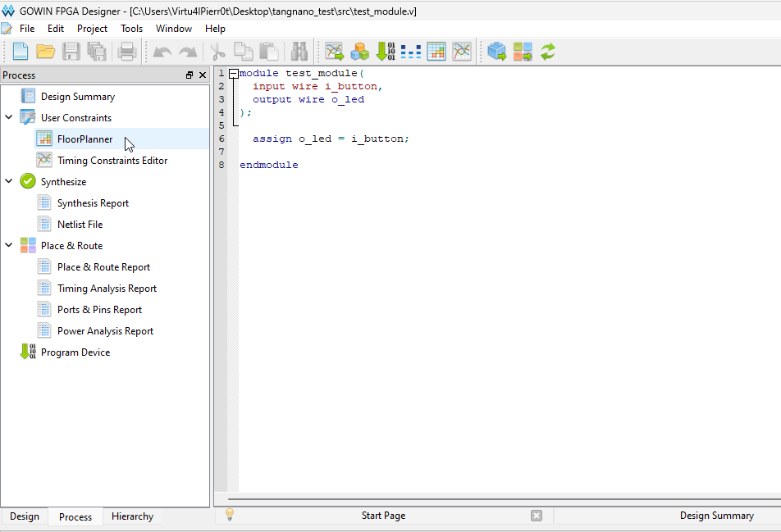
Task: Open Programmer icon with green down arrow in toolbar
Action: (386, 52)
